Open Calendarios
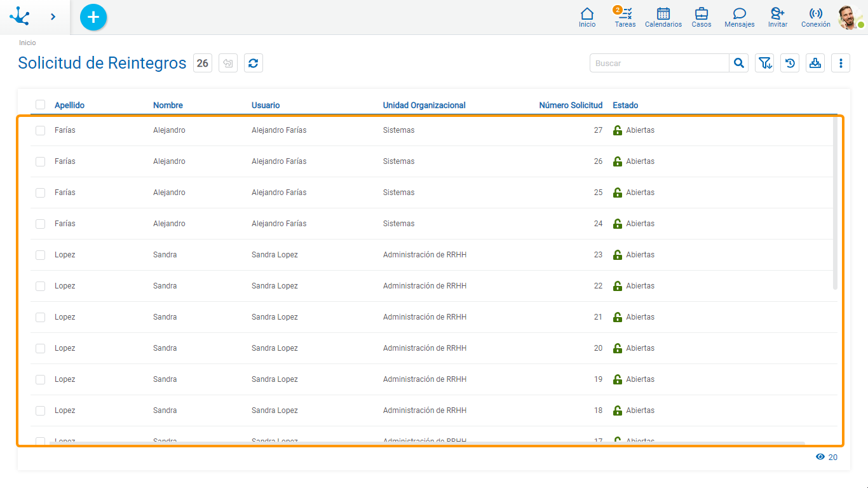The image size is (868, 488). tap(663, 17)
